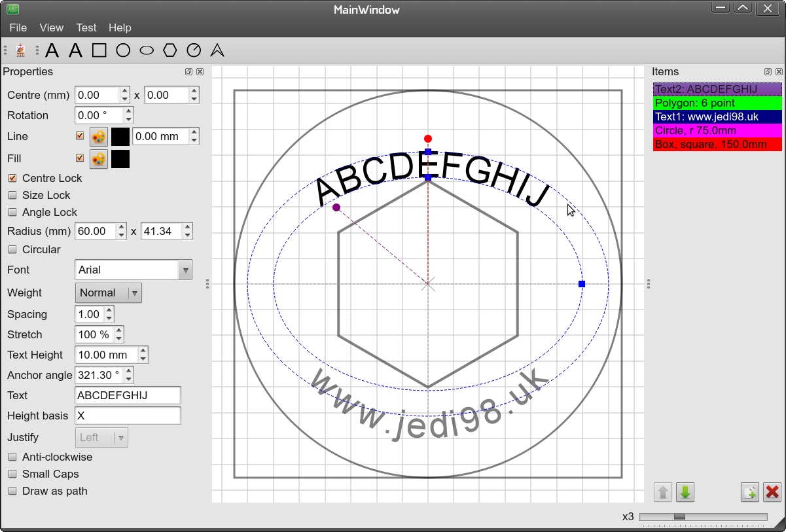
Task: Enable the Circular checkbox
Action: (12, 249)
